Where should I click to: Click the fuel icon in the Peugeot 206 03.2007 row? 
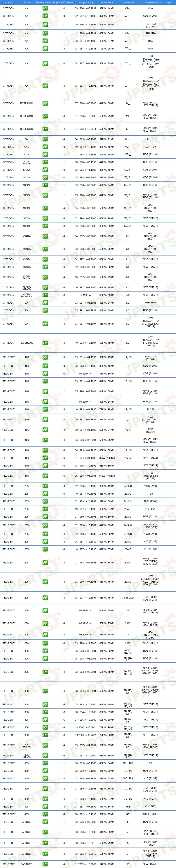[x=45, y=635]
